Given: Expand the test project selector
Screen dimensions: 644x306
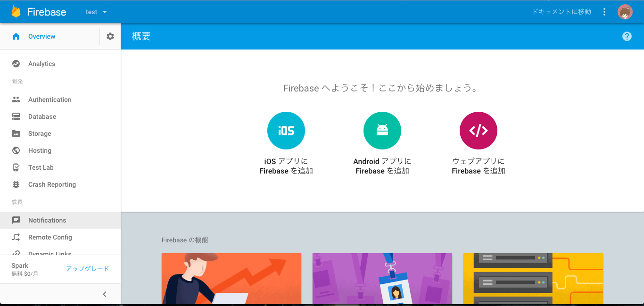Looking at the screenshot, I should click(x=96, y=12).
